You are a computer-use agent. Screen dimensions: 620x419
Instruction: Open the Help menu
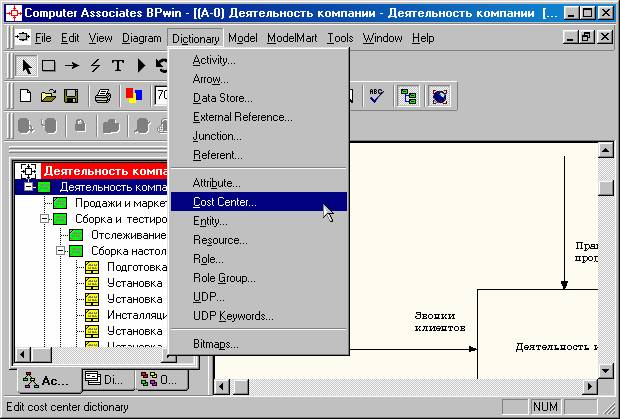tap(423, 38)
